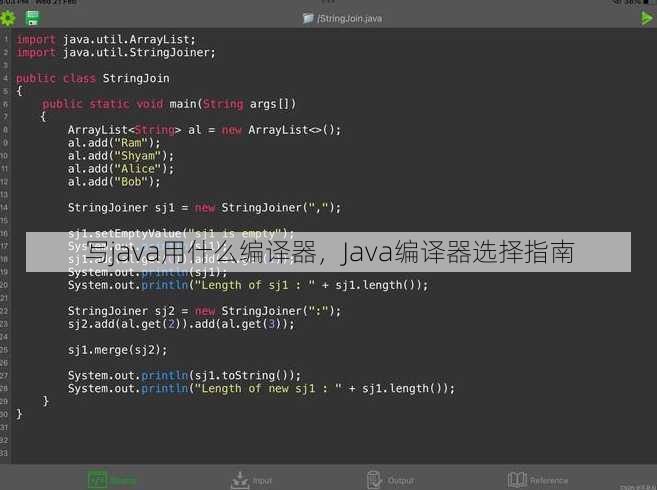Click the println "Length of new sj1 : " line
657x490 pixels.
click(261, 389)
